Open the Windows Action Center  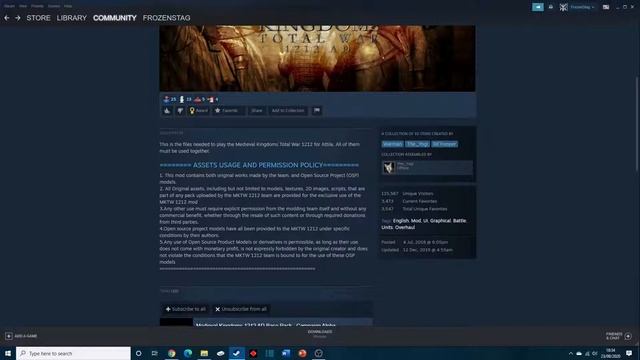[x=629, y=353]
